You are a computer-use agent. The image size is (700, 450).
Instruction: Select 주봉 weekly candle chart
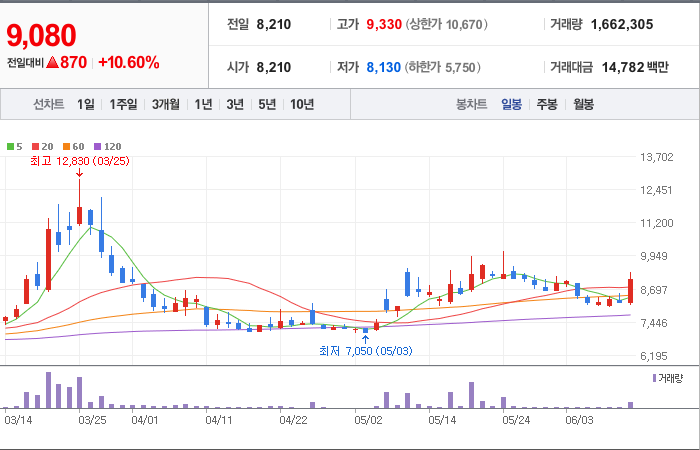click(x=547, y=104)
